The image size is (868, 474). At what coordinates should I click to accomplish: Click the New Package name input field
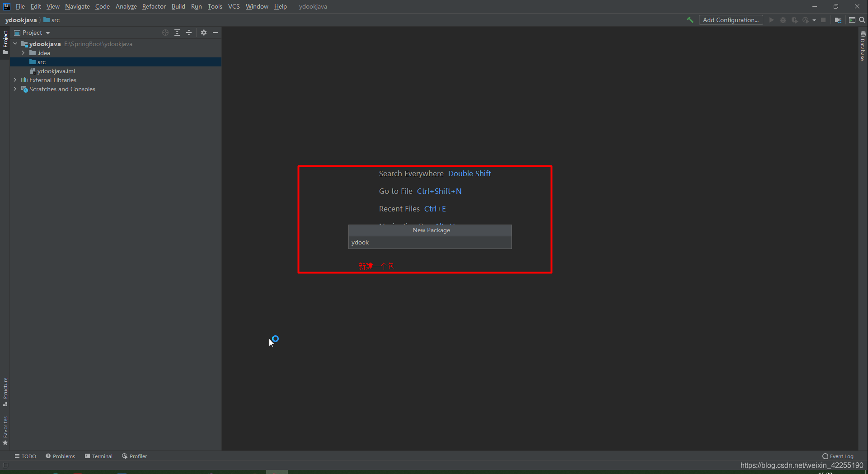tap(430, 243)
